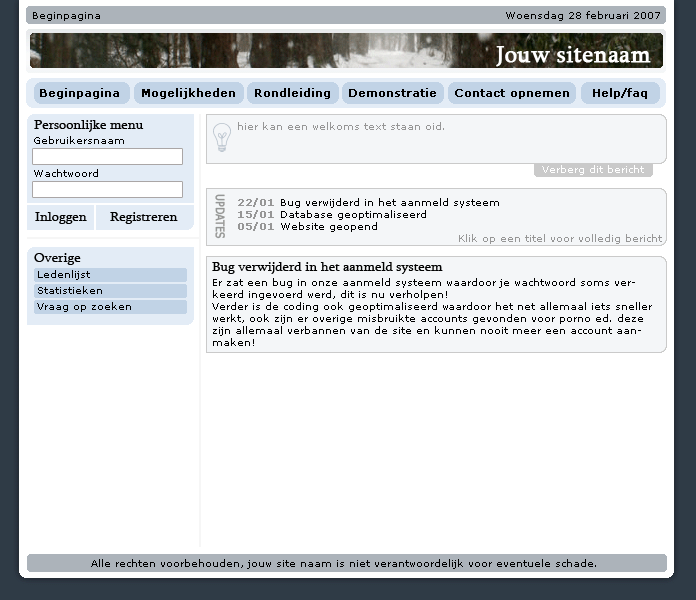Go to the Mogelijkheden tab

tap(189, 93)
